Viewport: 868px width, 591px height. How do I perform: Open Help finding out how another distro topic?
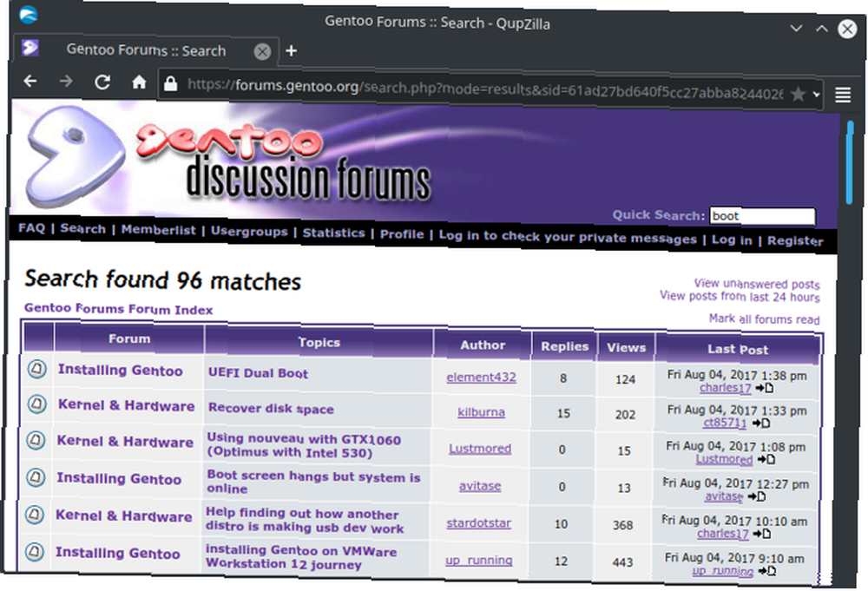tap(305, 520)
